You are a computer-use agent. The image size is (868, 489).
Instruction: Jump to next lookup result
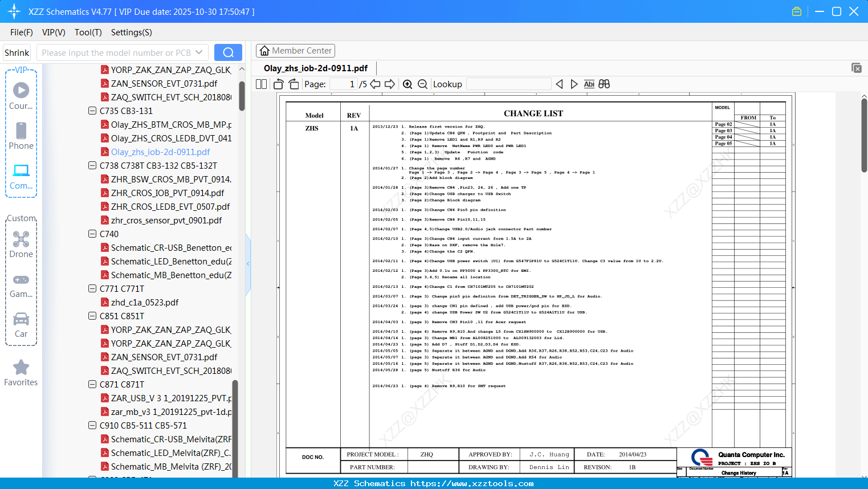574,84
